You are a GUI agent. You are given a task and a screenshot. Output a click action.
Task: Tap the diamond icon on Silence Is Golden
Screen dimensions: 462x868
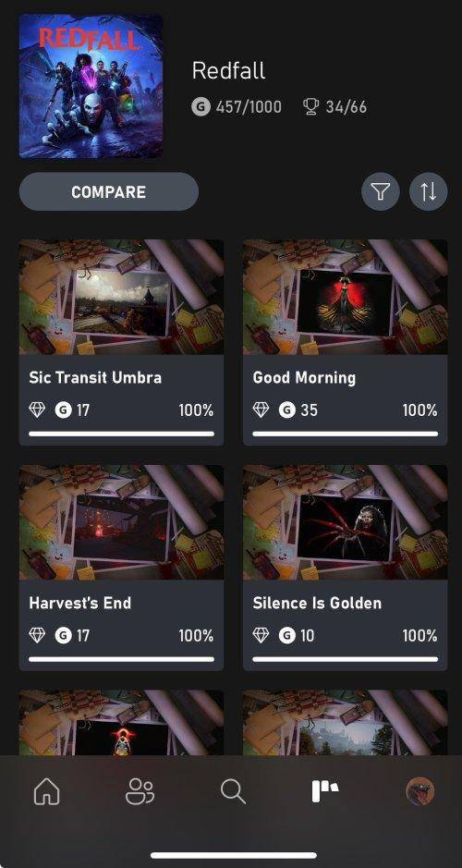coord(261,634)
